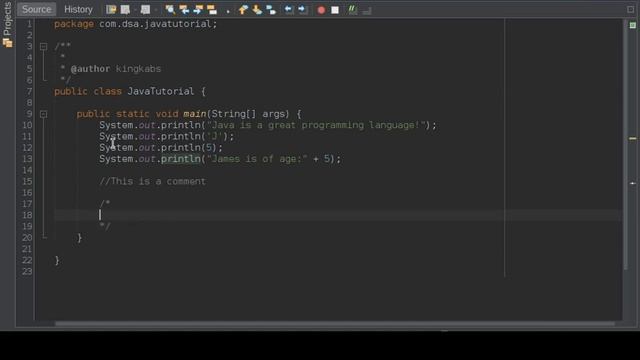Open the Forward history dropdown arrow
The height and width of the screenshot is (360, 640).
[156, 9]
